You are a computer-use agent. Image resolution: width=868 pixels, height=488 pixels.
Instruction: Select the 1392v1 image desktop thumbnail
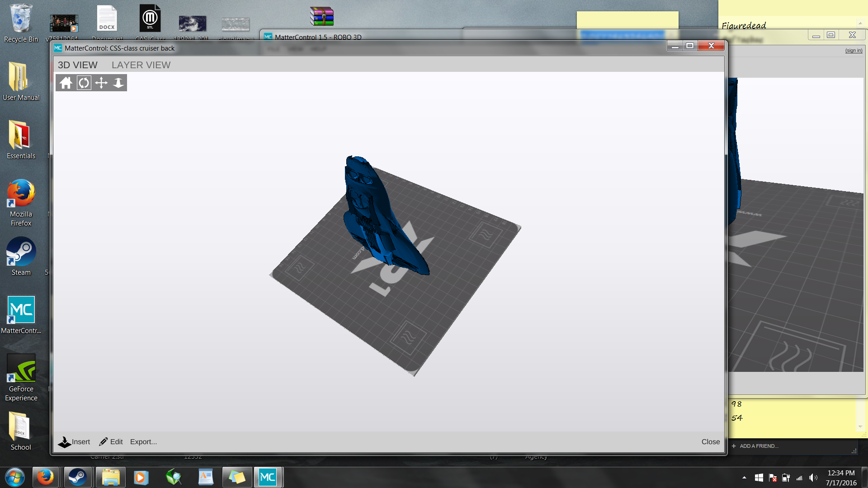192,27
